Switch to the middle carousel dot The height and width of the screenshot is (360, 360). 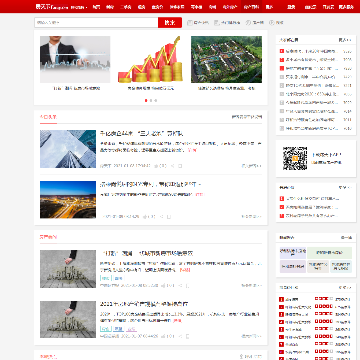[151, 100]
